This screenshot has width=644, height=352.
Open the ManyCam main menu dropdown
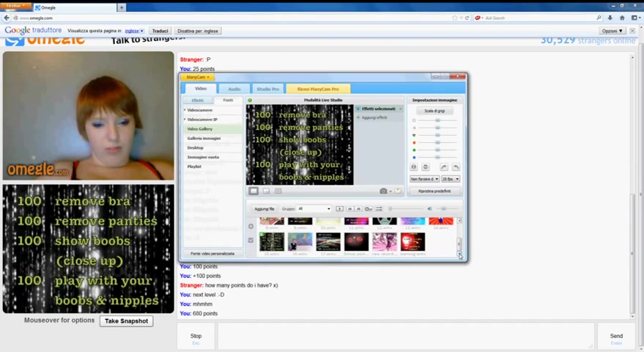point(198,77)
